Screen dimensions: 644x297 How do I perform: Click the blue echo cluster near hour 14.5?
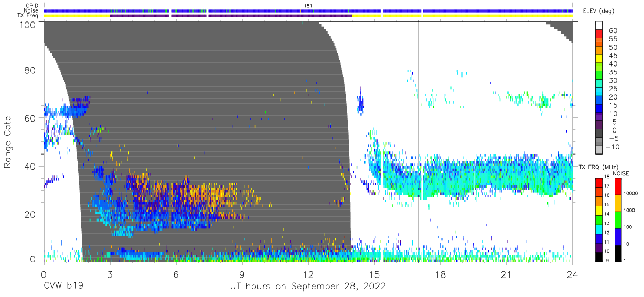[361, 104]
